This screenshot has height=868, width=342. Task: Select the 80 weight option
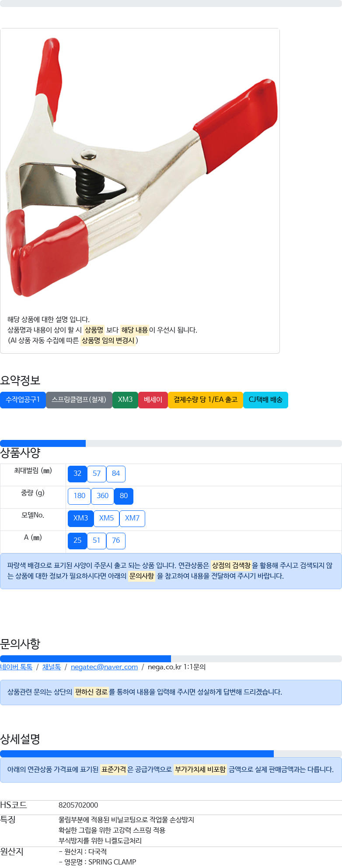(124, 496)
